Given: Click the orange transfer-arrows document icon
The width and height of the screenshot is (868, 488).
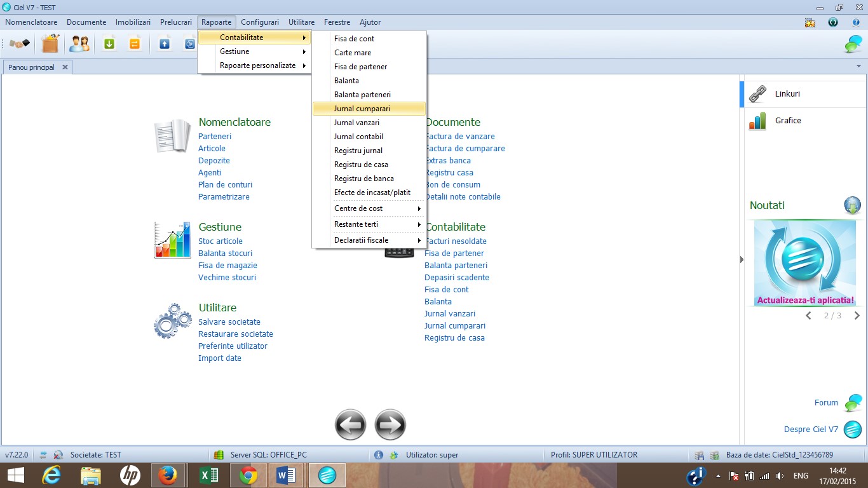Looking at the screenshot, I should 135,44.
